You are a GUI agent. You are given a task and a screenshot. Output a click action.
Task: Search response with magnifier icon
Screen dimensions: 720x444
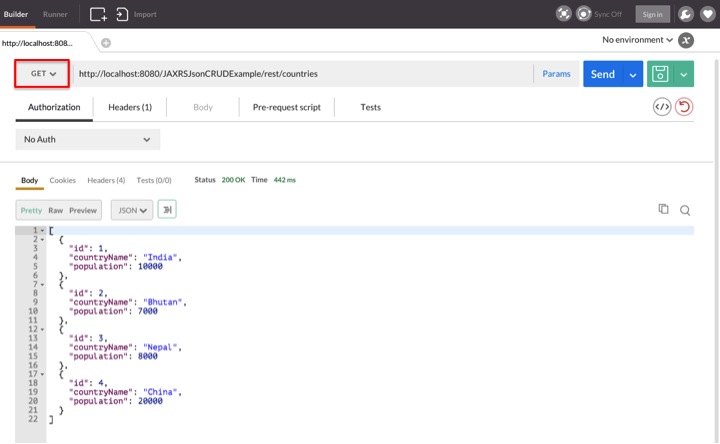click(x=685, y=210)
